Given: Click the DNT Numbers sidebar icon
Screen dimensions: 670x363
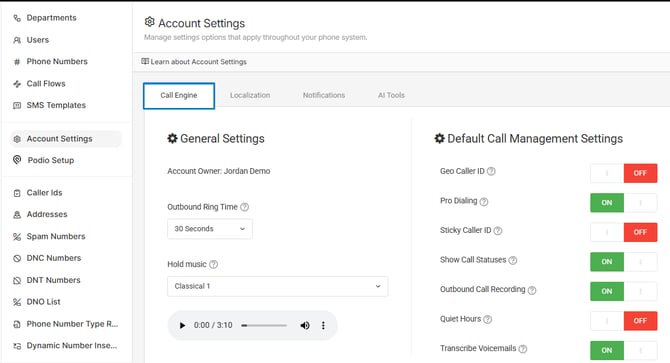Looking at the screenshot, I should pyautogui.click(x=17, y=281).
